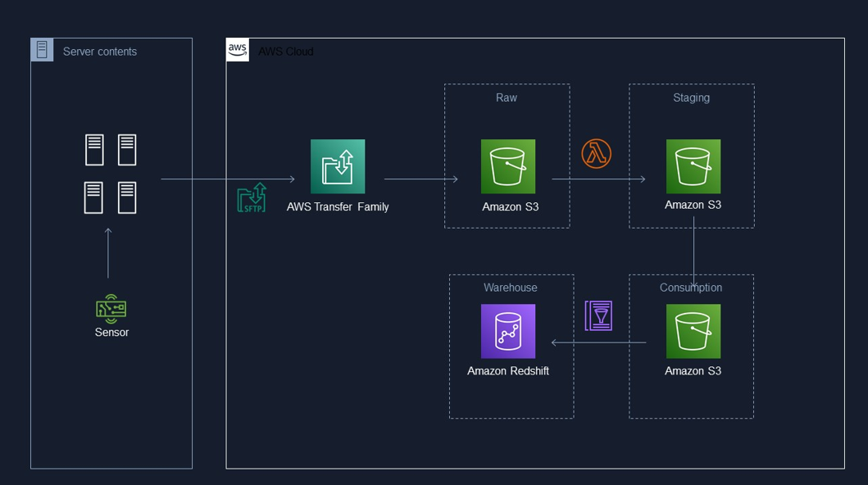Select the AWS Cloud title text

pos(285,52)
